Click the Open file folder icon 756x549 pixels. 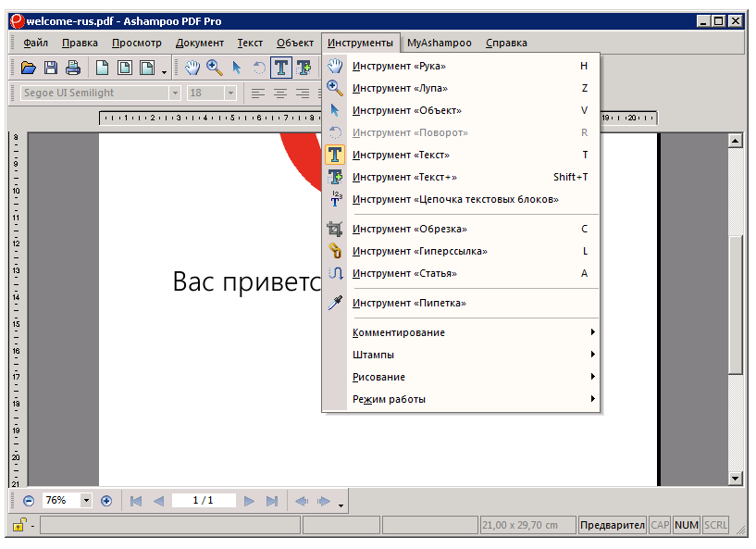(x=29, y=68)
